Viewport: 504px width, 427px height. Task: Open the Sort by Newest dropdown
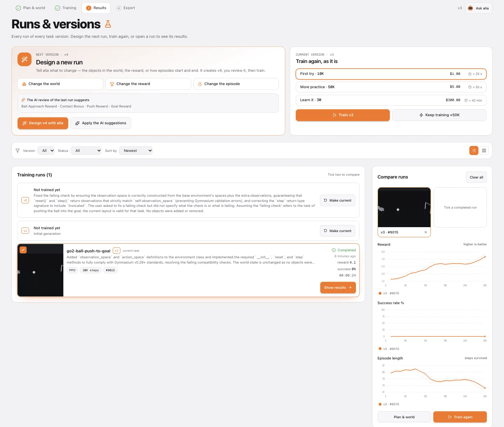(x=136, y=150)
